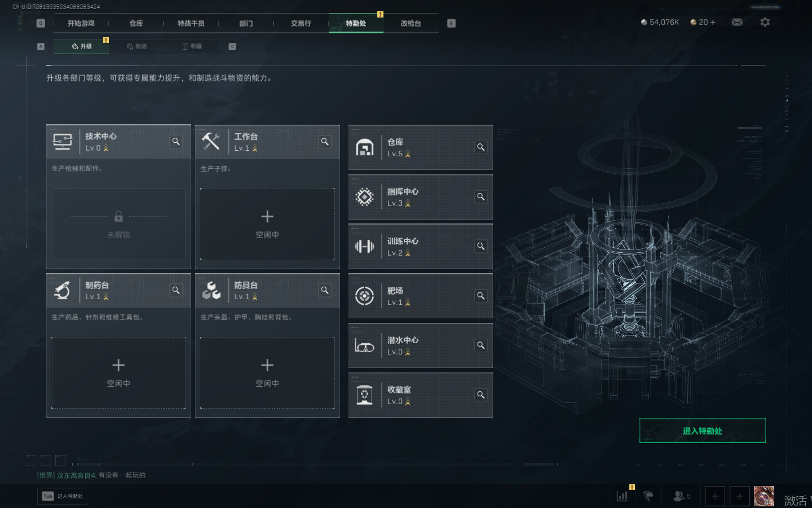This screenshot has width=812, height=508.
Task: Click the flag icon in bottom bar
Action: tap(648, 496)
